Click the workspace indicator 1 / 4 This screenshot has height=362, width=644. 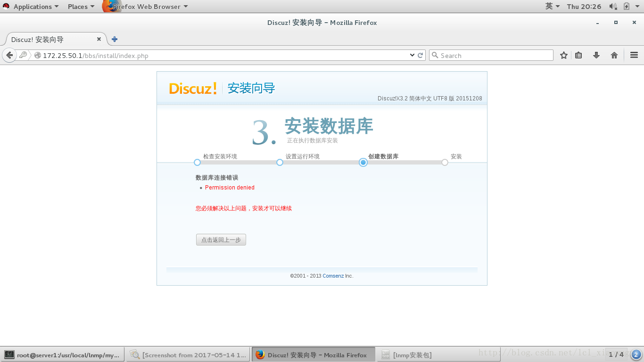[616, 354]
